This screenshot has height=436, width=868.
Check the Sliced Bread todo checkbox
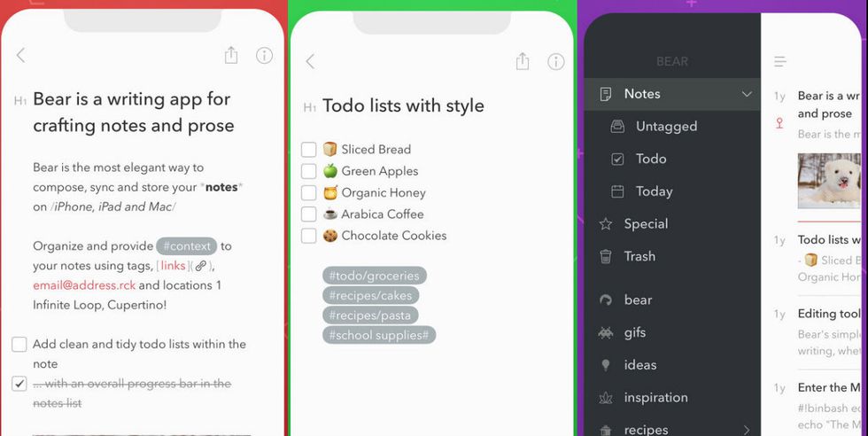click(x=308, y=150)
